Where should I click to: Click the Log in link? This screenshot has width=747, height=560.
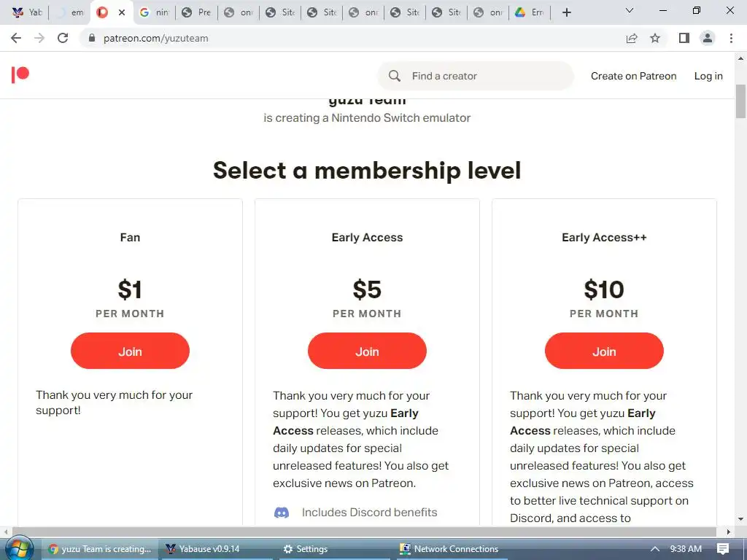click(708, 76)
